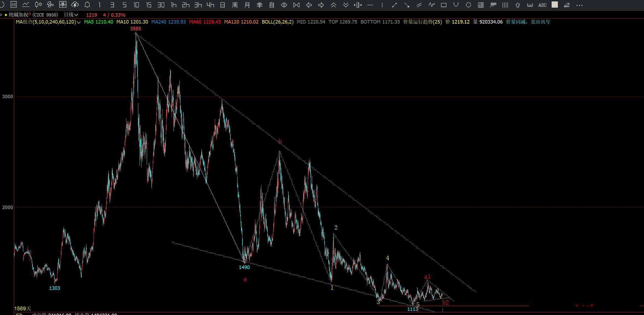Image resolution: width=644 pixels, height=315 pixels.
Task: Click the 价量运行趋势(25) indicator label
Action: [423, 22]
